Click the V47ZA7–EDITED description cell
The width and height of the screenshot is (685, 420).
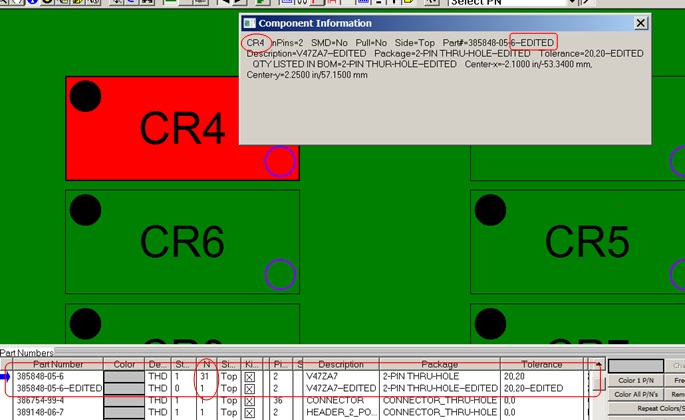tap(341, 388)
